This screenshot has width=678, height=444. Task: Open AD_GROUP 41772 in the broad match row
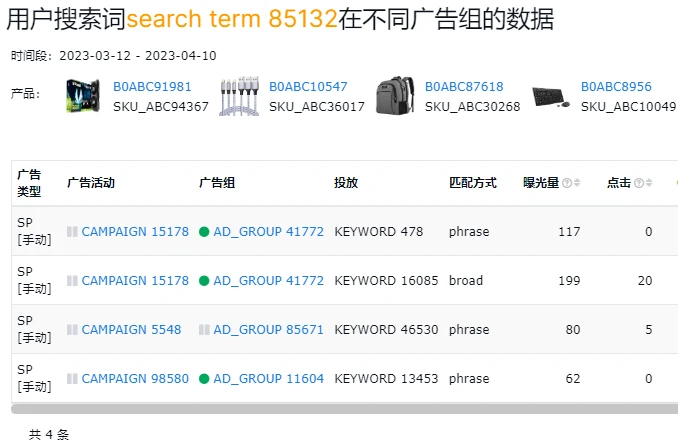[268, 280]
